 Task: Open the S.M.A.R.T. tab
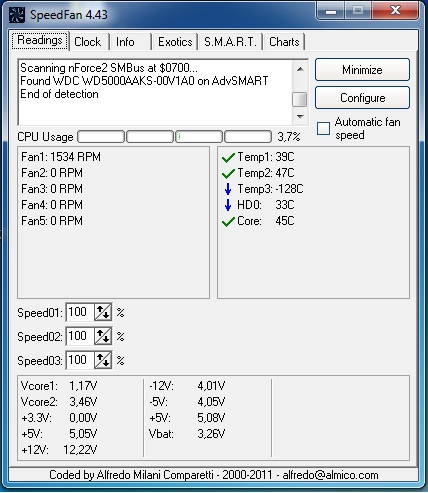pyautogui.click(x=230, y=42)
